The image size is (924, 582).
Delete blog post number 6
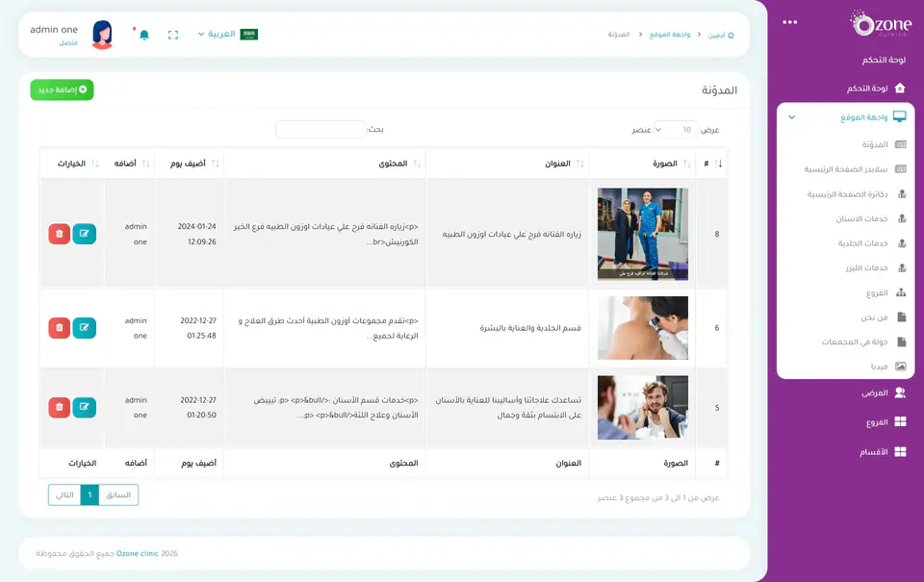tap(60, 327)
